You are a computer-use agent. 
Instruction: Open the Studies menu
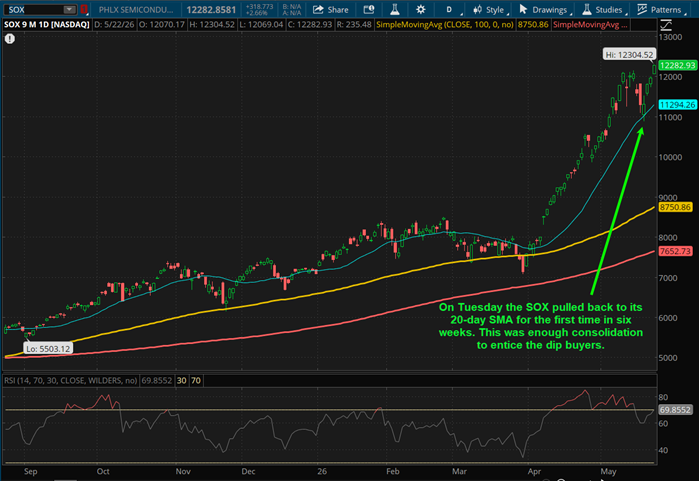coord(604,9)
